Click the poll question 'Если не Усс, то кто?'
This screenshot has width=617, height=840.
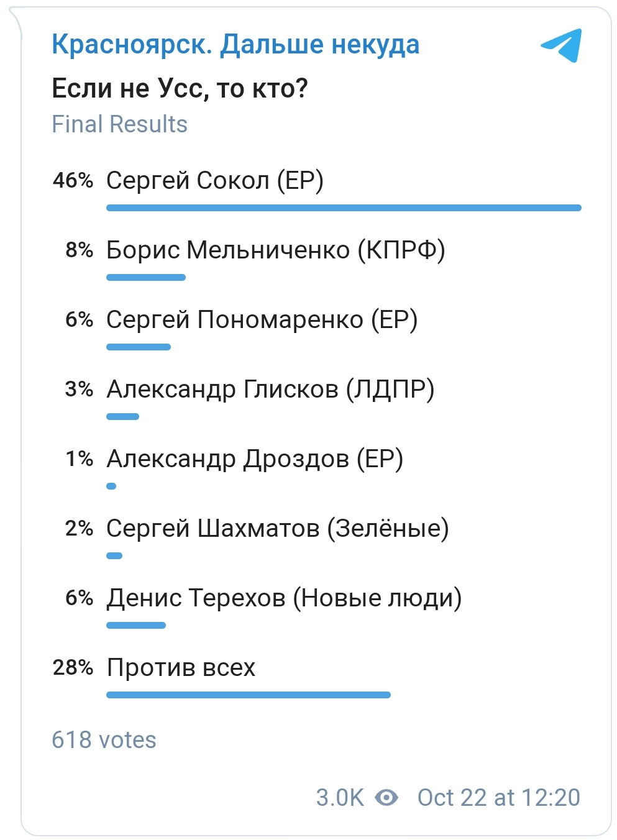[x=180, y=88]
